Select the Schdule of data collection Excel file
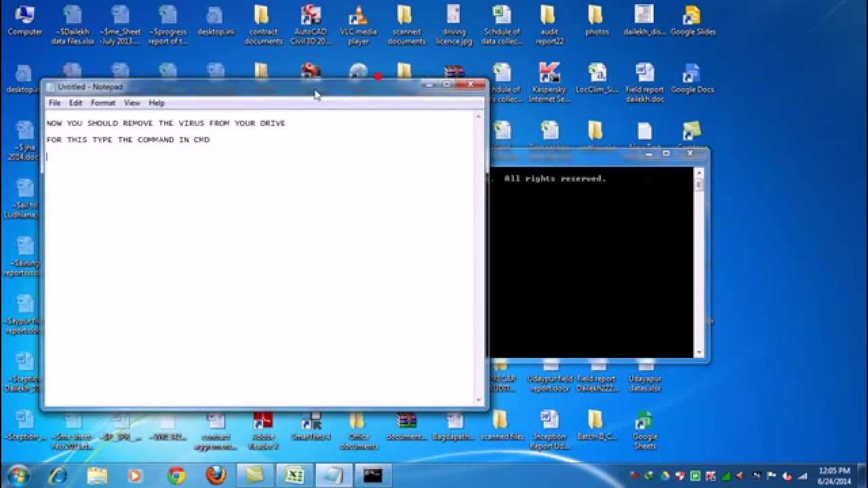Screen dimensions: 868x488 click(x=501, y=25)
